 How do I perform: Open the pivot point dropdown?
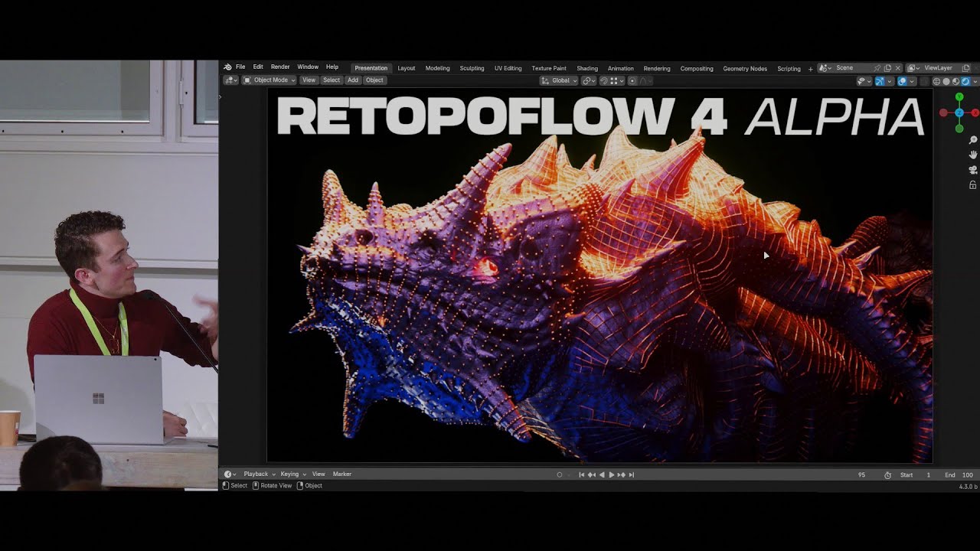[589, 80]
